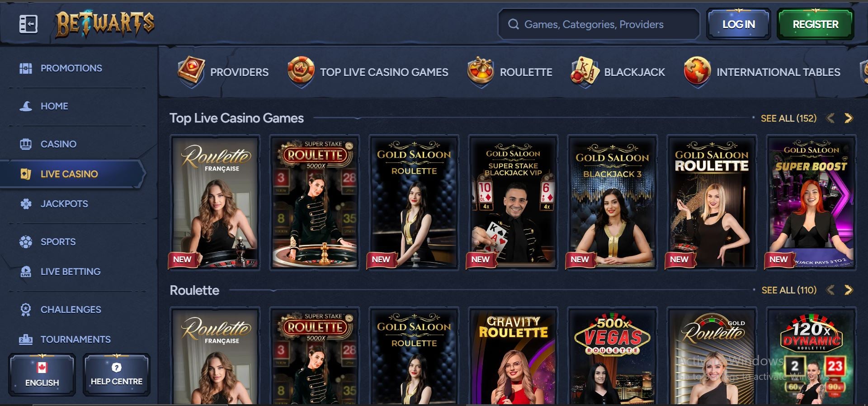Viewport: 868px width, 406px height.
Task: Select the Top Live Casino Games chip icon
Action: (301, 72)
